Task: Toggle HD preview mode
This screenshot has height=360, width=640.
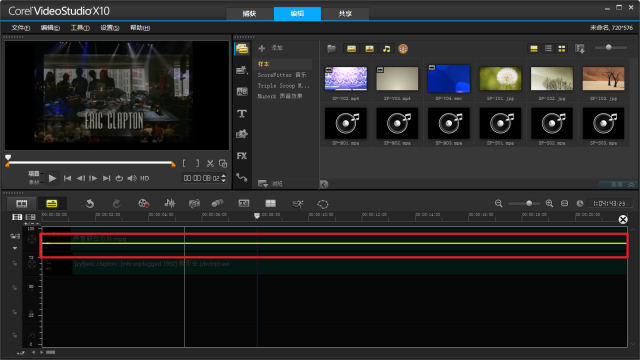Action: 144,178
